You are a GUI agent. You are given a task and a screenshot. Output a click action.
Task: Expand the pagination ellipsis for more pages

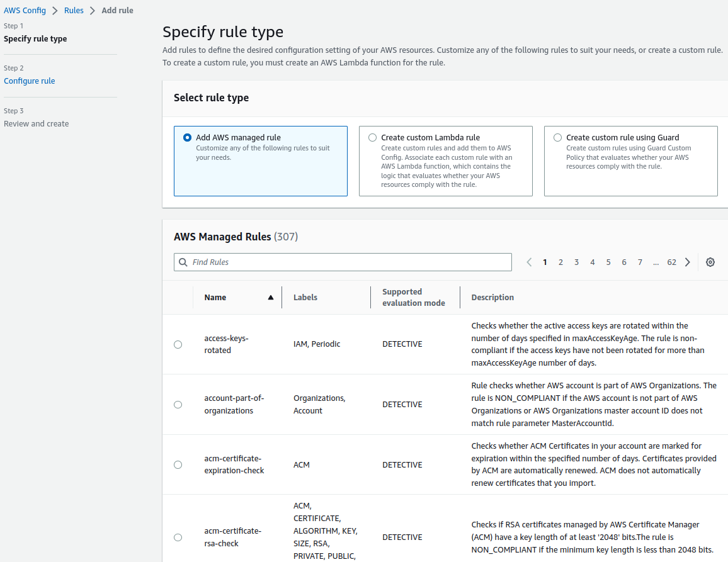point(656,262)
